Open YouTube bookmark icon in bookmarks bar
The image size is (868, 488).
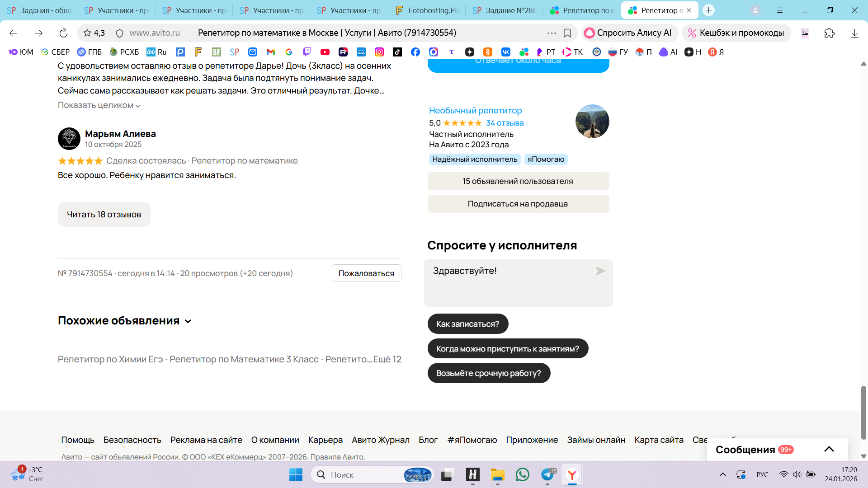[x=325, y=52]
